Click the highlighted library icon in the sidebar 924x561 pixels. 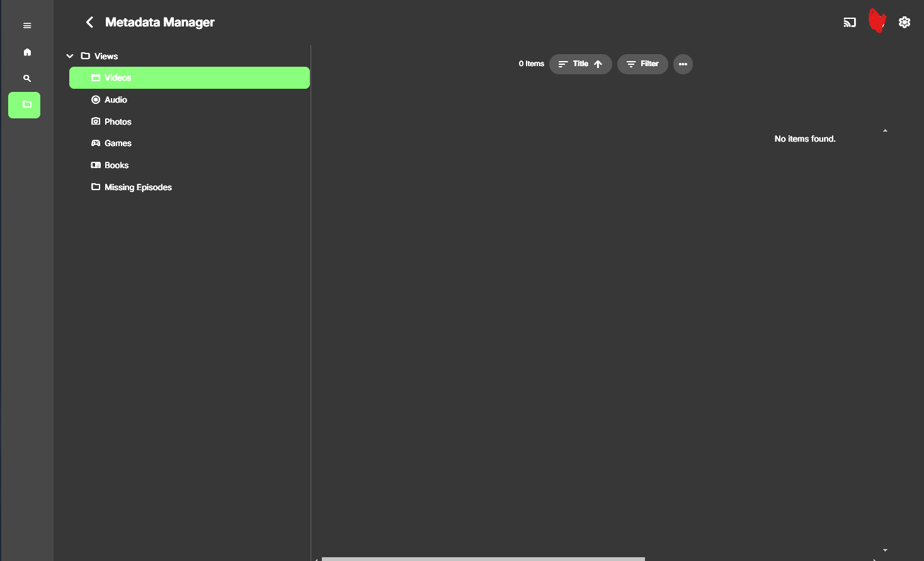tap(24, 105)
